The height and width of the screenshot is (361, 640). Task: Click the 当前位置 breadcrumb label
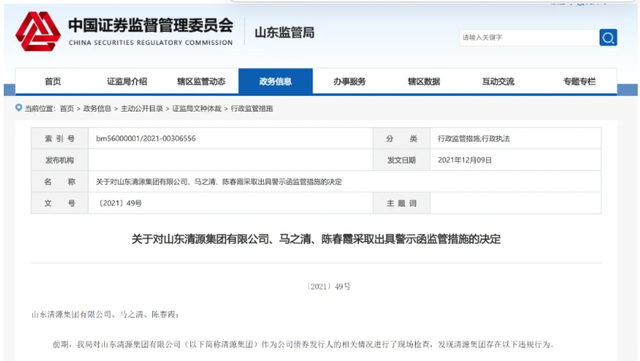40,109
